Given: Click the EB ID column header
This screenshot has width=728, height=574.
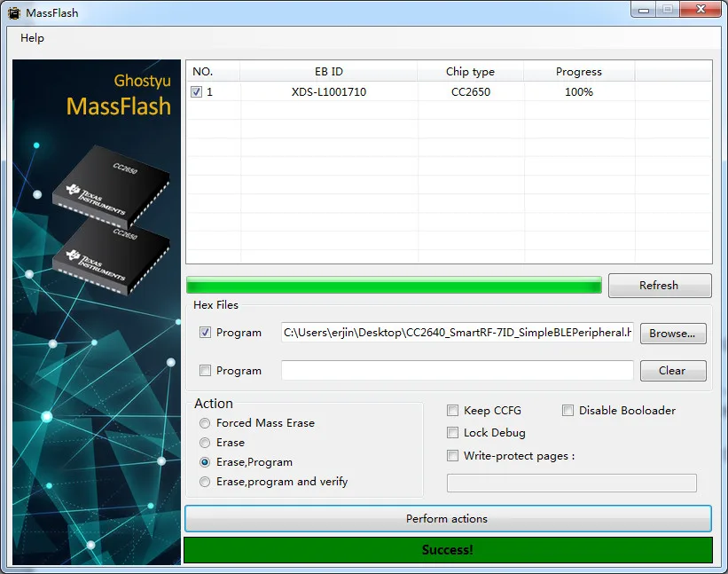Looking at the screenshot, I should [329, 72].
